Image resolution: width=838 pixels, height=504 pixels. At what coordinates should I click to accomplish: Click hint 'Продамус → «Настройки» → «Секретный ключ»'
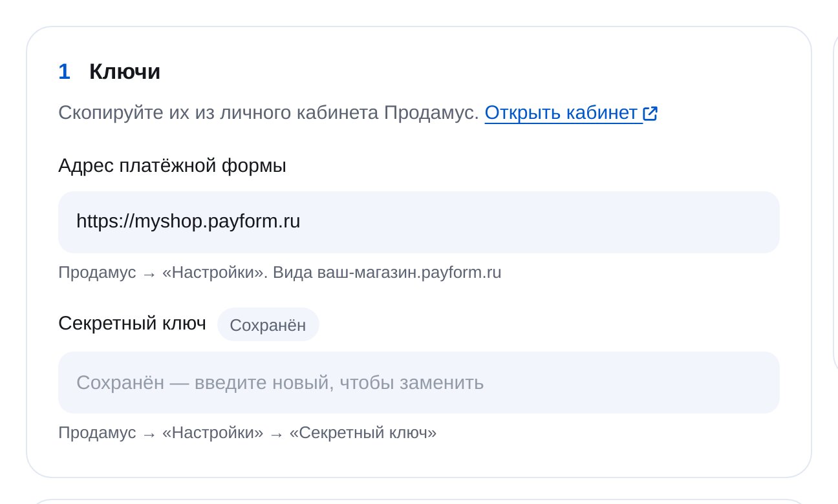247,433
